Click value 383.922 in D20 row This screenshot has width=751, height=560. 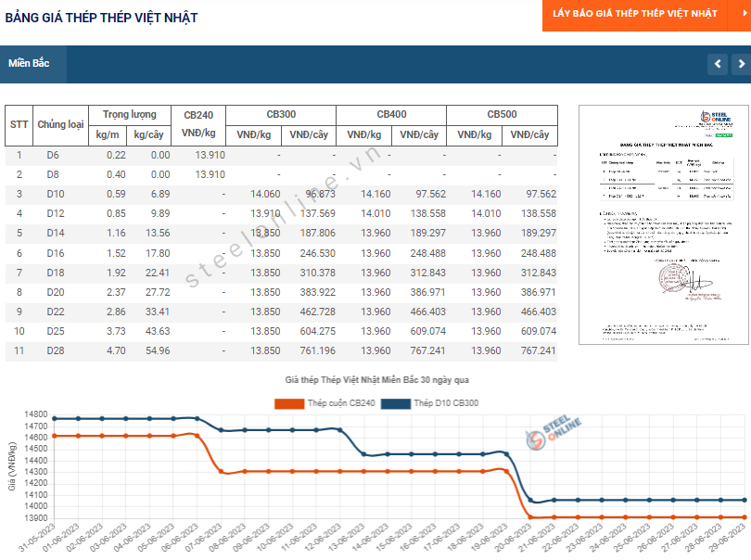[x=317, y=292]
